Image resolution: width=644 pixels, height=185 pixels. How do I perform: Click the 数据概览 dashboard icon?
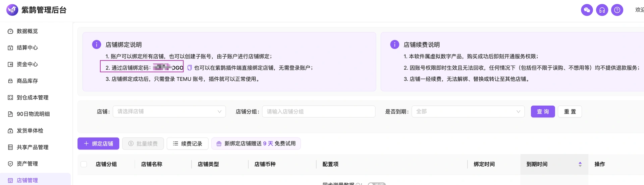pos(10,31)
